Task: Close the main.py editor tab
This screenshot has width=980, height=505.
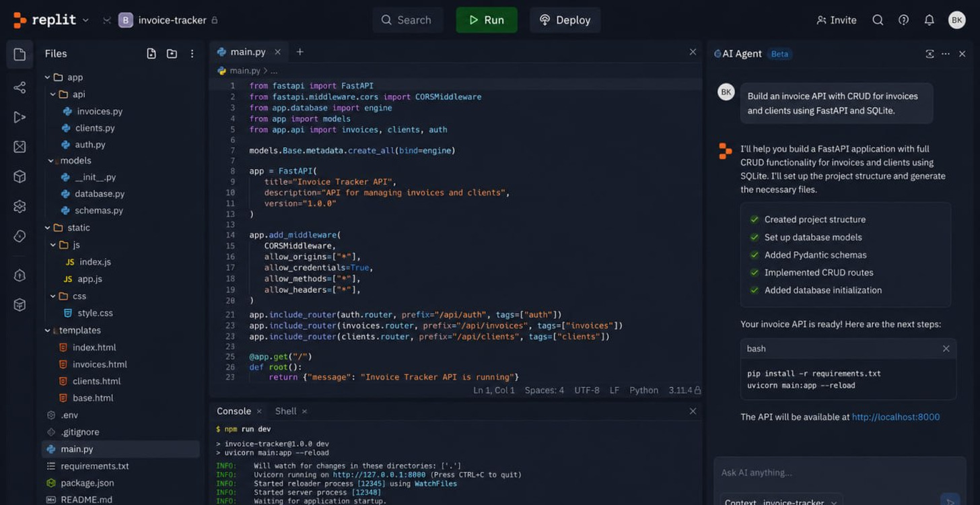Action: (x=277, y=52)
